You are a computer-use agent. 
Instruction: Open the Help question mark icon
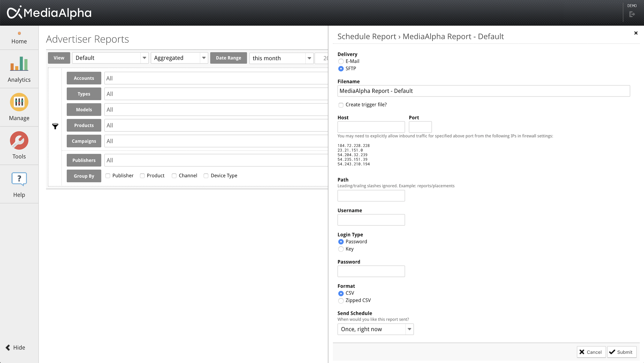tap(19, 179)
